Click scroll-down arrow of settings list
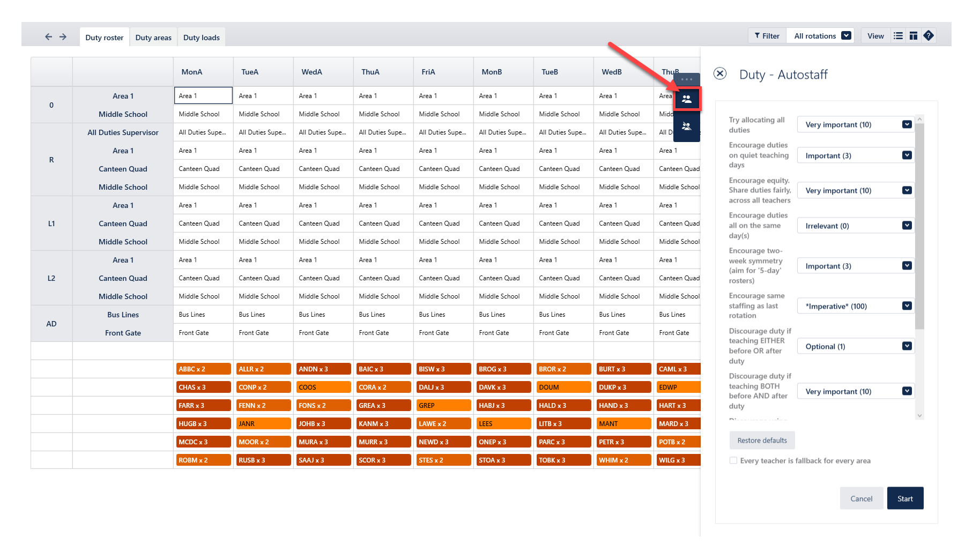 (920, 416)
